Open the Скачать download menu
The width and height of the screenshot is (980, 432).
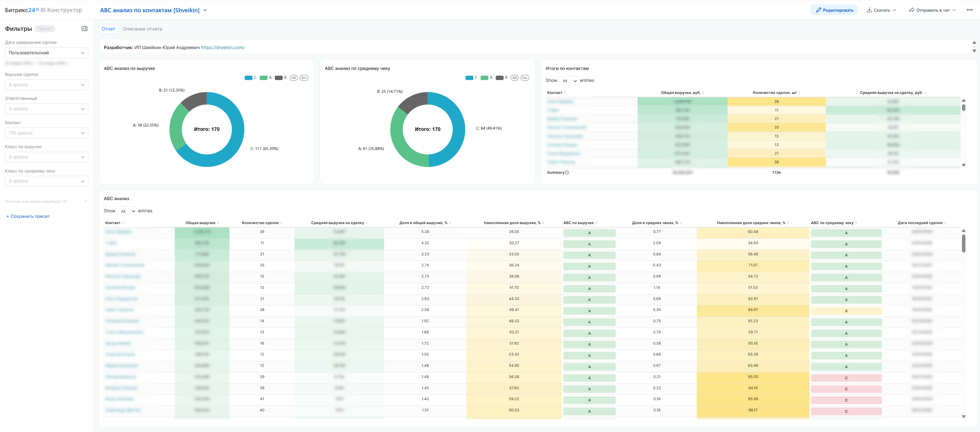pos(881,10)
